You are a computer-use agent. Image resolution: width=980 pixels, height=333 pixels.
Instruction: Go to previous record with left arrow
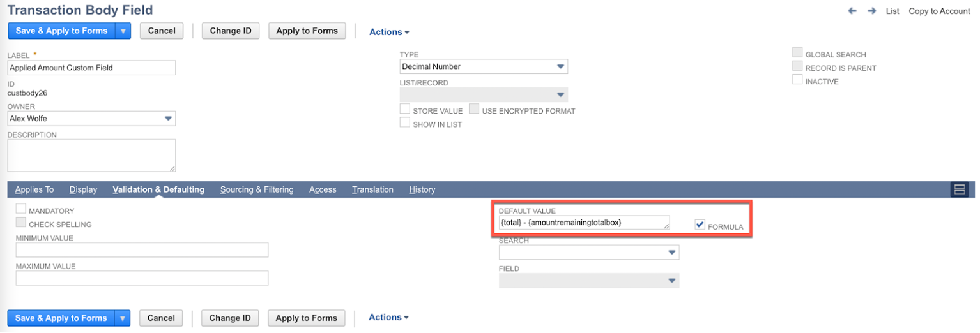pyautogui.click(x=852, y=11)
